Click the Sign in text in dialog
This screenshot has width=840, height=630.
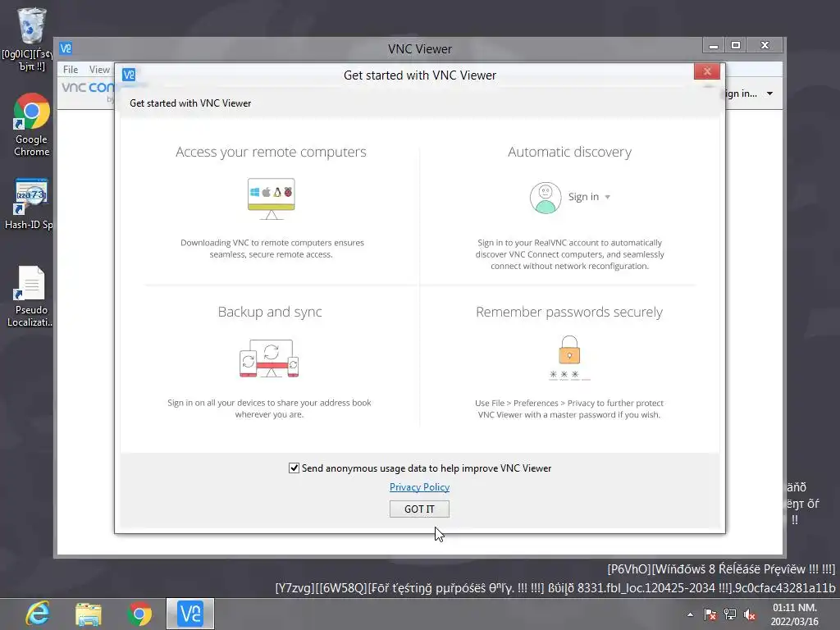[x=583, y=197]
